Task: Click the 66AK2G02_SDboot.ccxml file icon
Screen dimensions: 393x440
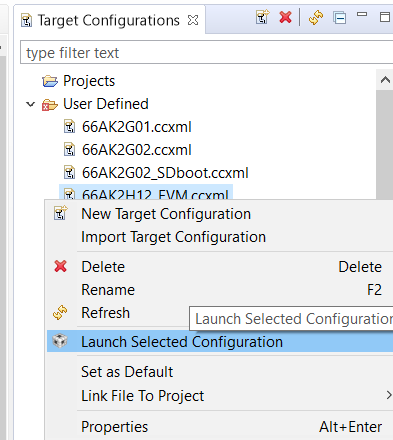Action: point(69,173)
